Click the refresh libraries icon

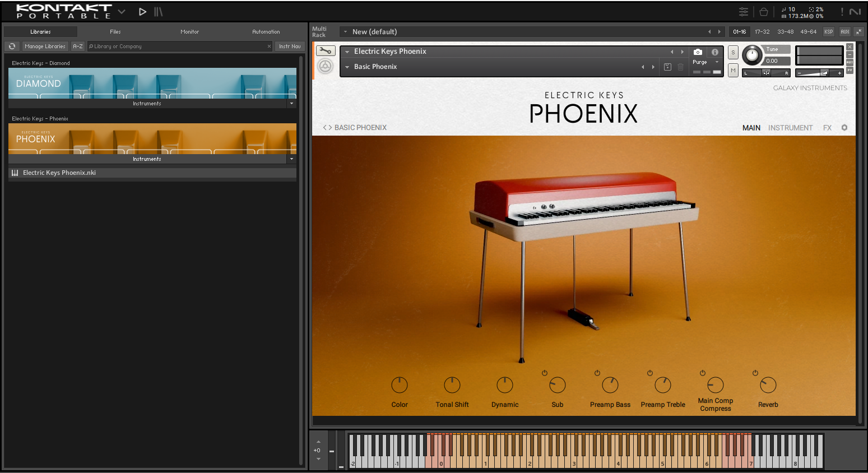click(12, 47)
